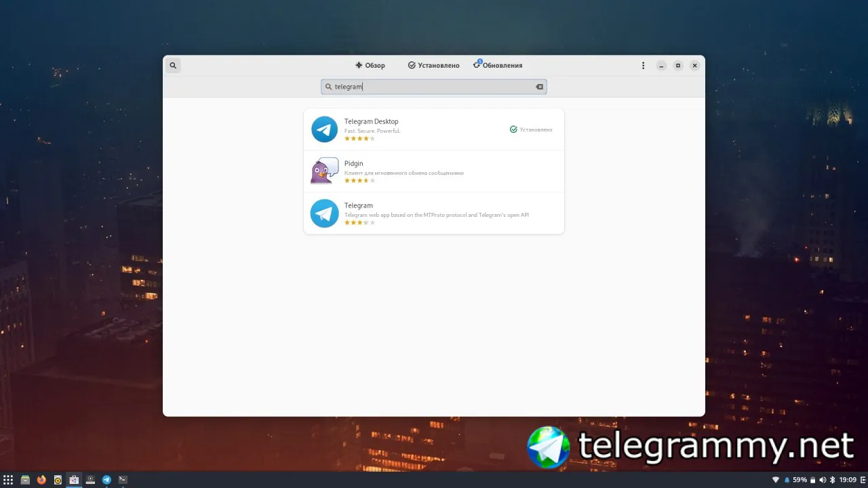This screenshot has height=488, width=868.
Task: Open the speaker music app in the taskbar
Action: point(58,480)
